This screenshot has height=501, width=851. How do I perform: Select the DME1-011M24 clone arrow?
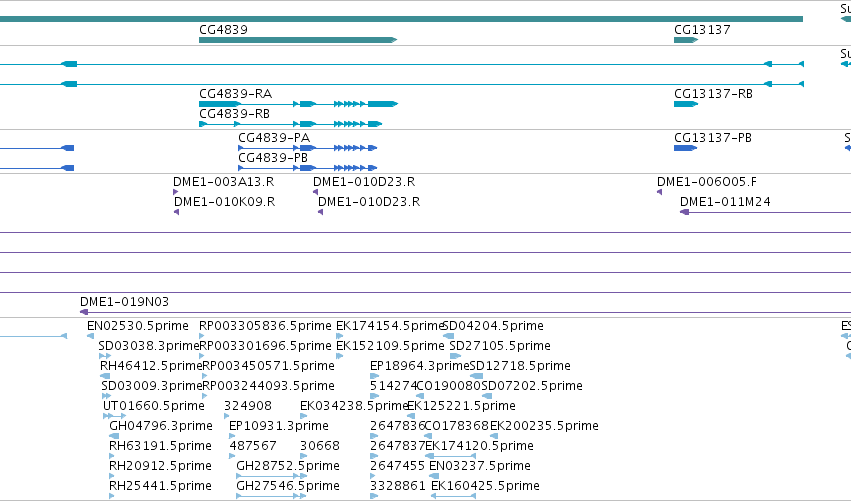coord(765,212)
